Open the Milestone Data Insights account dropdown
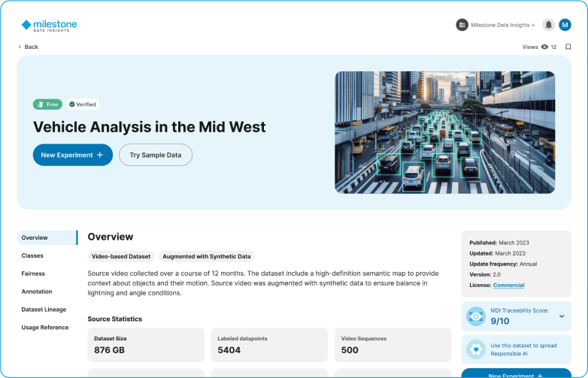Screen dimensions: 588x378 [x=503, y=25]
